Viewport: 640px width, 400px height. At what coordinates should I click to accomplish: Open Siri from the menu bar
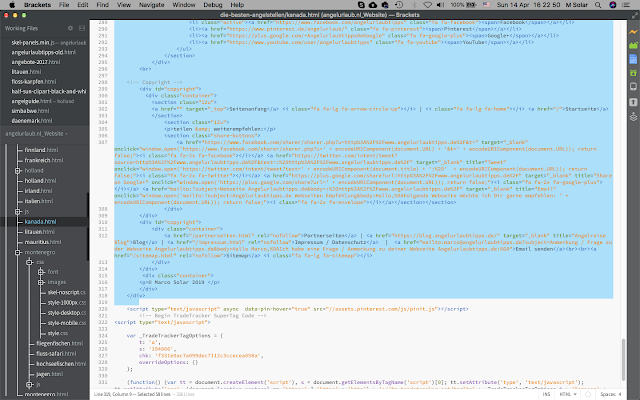coord(612,5)
